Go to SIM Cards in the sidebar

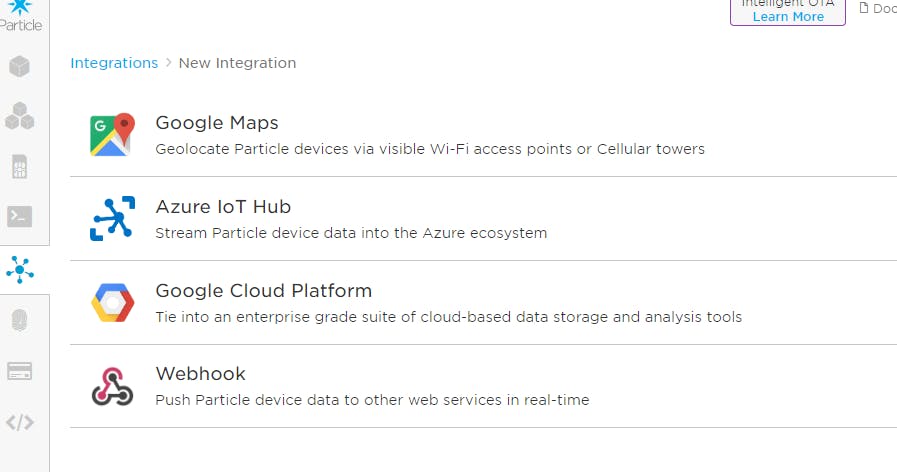click(x=20, y=167)
